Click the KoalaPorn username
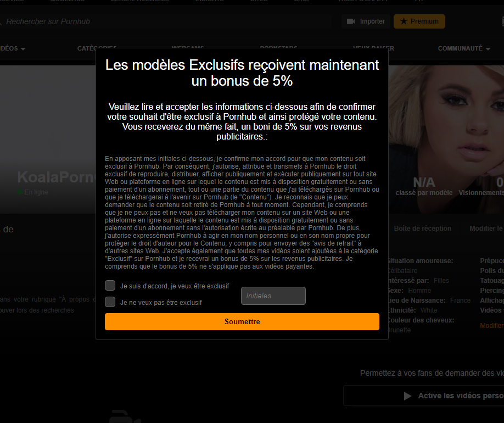 tap(57, 177)
